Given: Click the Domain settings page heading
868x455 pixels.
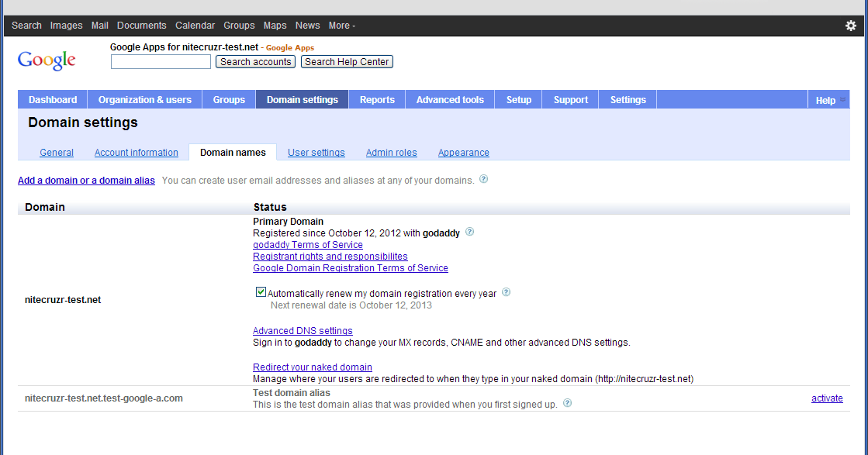Looking at the screenshot, I should [x=83, y=122].
